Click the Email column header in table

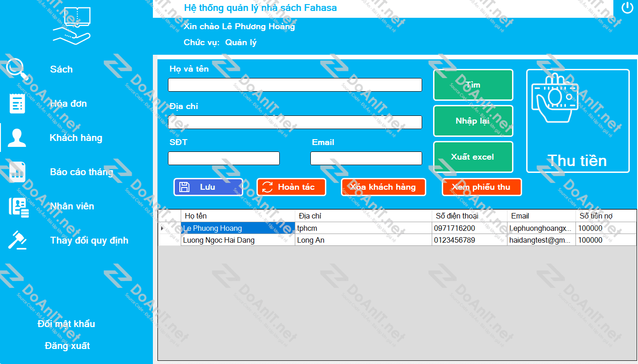click(542, 216)
